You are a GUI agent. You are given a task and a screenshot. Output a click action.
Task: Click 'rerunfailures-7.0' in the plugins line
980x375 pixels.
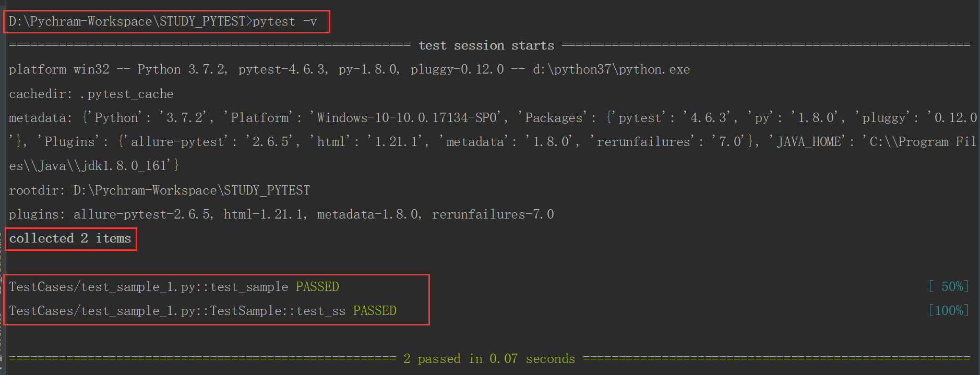tap(493, 214)
